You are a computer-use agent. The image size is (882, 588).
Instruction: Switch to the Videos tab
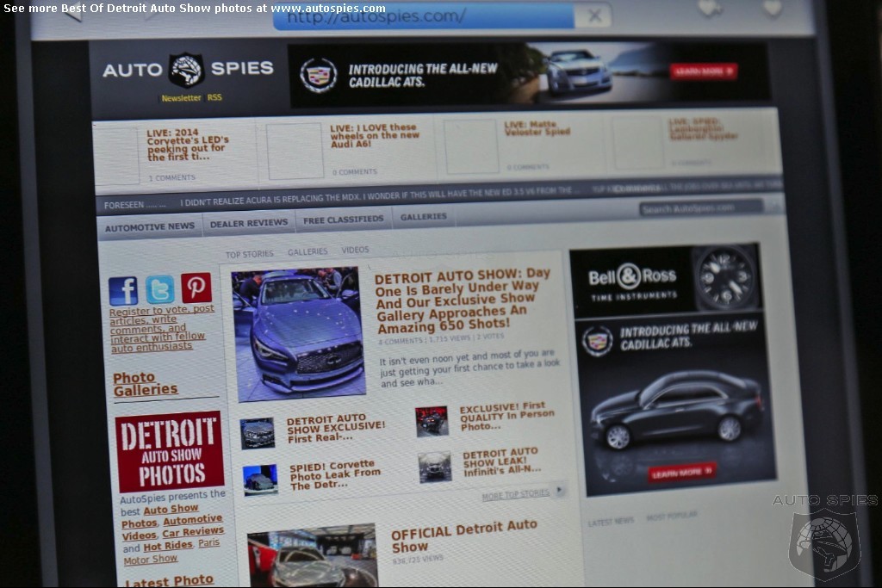click(x=355, y=250)
